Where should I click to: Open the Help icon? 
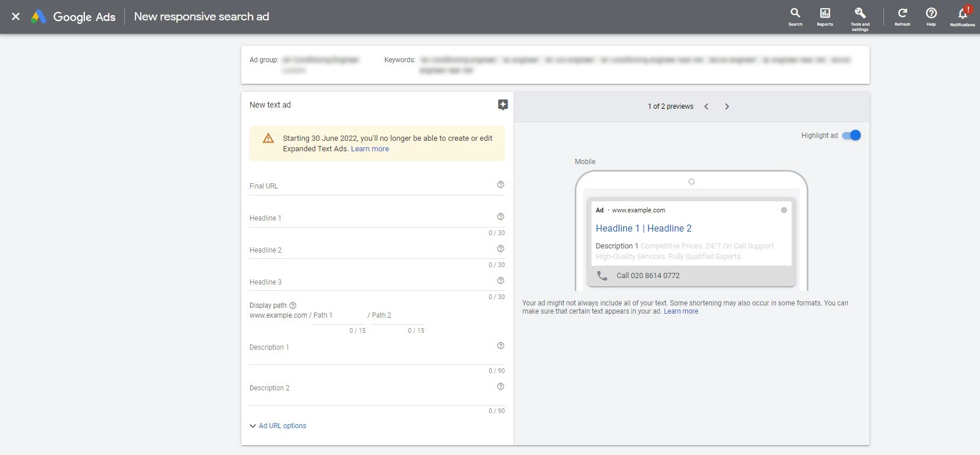[x=931, y=16]
